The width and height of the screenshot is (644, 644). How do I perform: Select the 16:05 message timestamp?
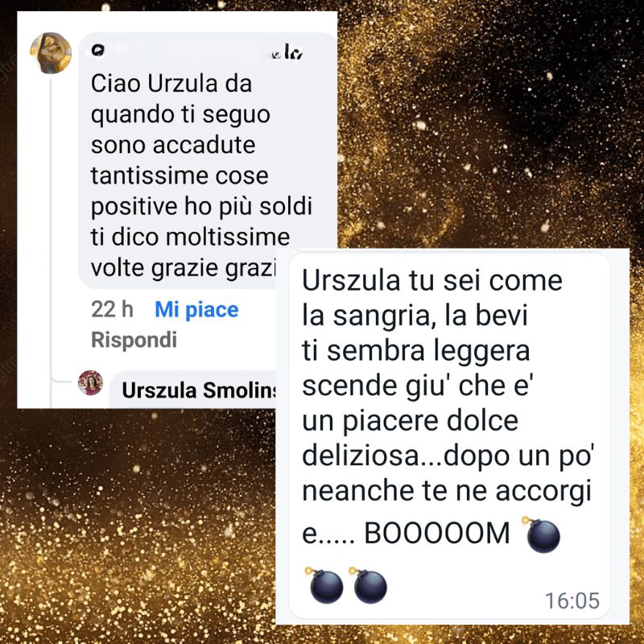572,601
